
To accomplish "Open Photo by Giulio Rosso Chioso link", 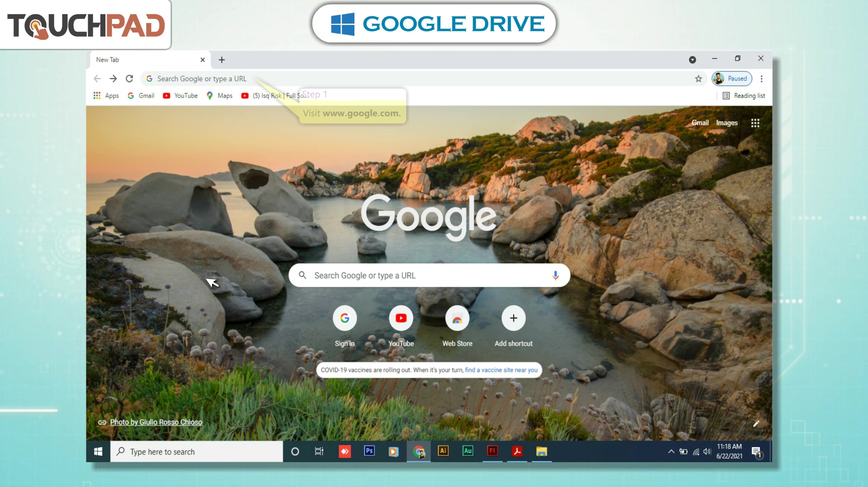I will pyautogui.click(x=156, y=422).
